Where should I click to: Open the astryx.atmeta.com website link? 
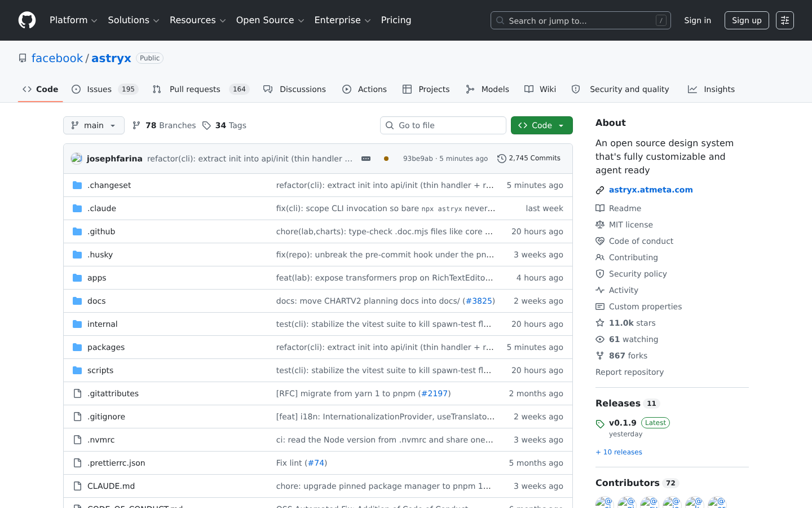pos(651,190)
